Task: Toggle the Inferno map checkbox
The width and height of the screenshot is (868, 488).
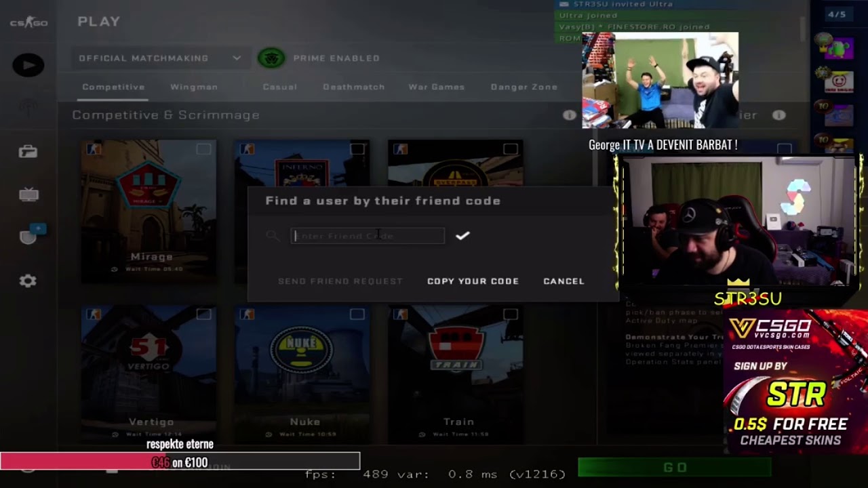Action: [357, 149]
